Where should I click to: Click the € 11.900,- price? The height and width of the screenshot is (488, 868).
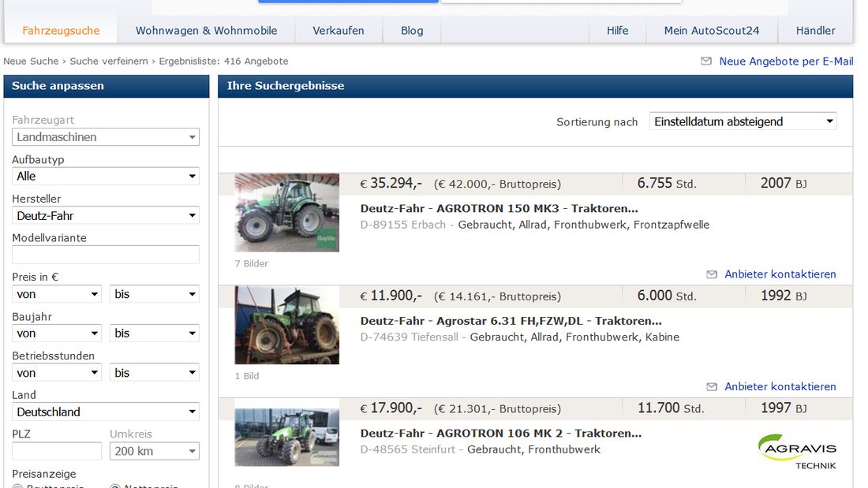click(391, 296)
